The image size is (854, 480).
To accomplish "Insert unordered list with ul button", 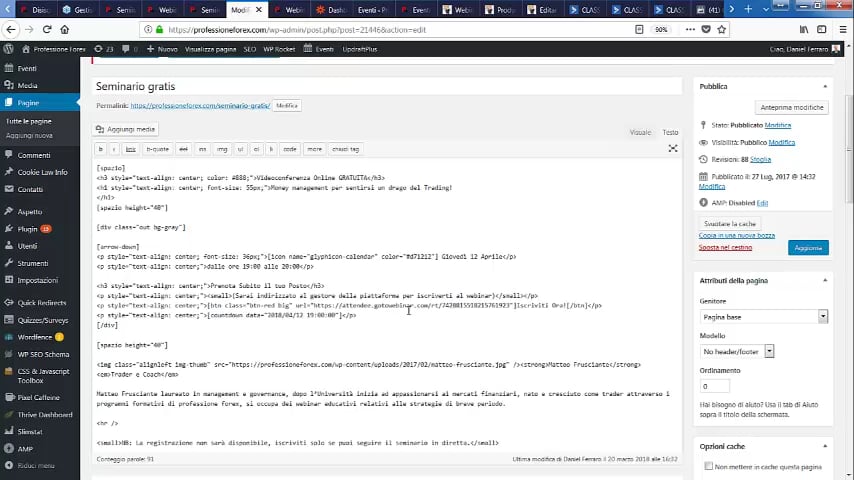I will pyautogui.click(x=240, y=149).
